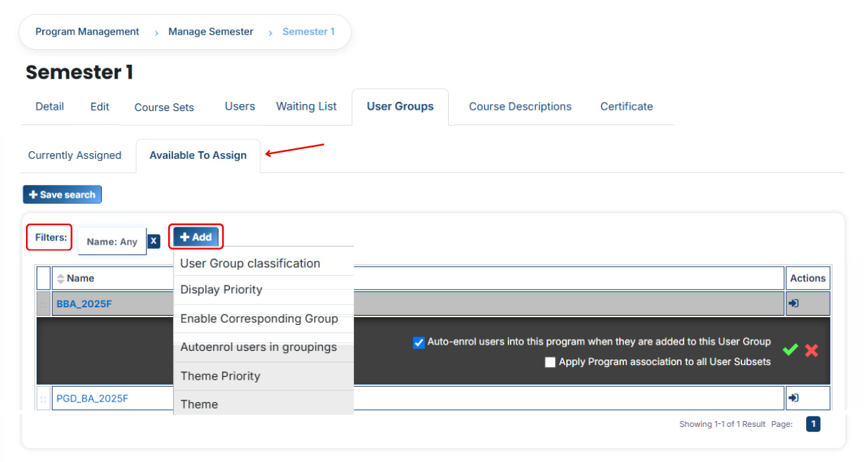Viewport: 868px width, 462px height.
Task: Open the BBA_2025F user group link
Action: click(x=84, y=304)
